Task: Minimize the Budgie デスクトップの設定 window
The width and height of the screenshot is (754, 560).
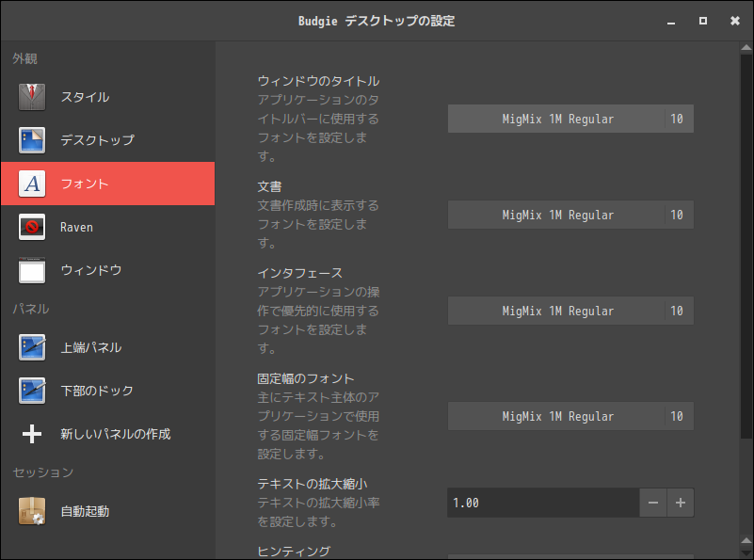Action: pyautogui.click(x=671, y=21)
